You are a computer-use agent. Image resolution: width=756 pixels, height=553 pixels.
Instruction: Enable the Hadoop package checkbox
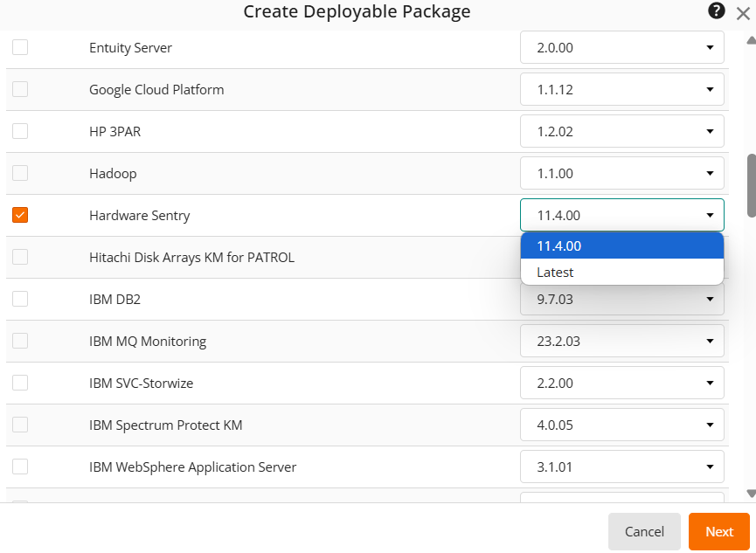click(19, 173)
